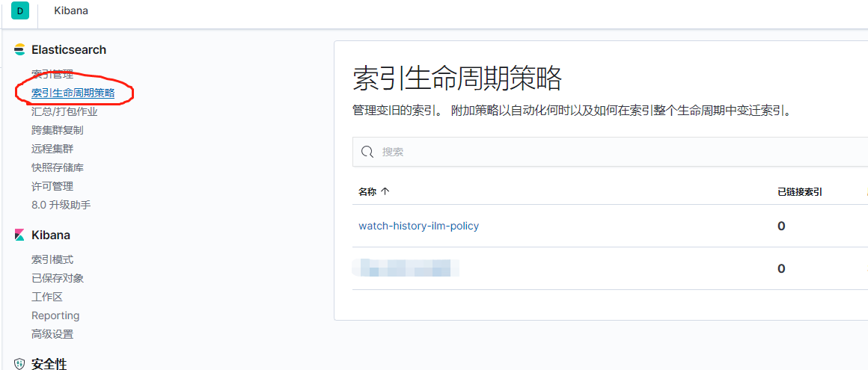Click the Kibana breadcrumb at top
Image resolution: width=868 pixels, height=370 pixels.
click(71, 10)
